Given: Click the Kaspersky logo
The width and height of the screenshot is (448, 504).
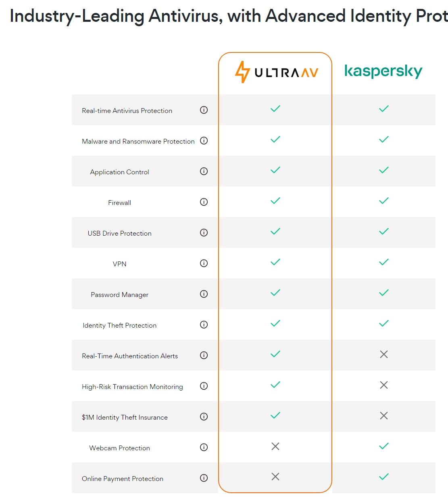Looking at the screenshot, I should (383, 71).
